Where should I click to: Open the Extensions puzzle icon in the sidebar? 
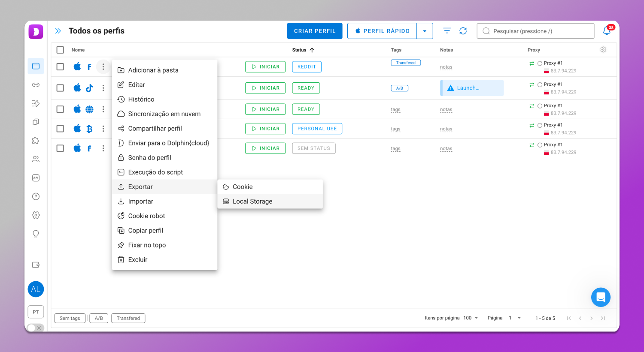coord(36,140)
